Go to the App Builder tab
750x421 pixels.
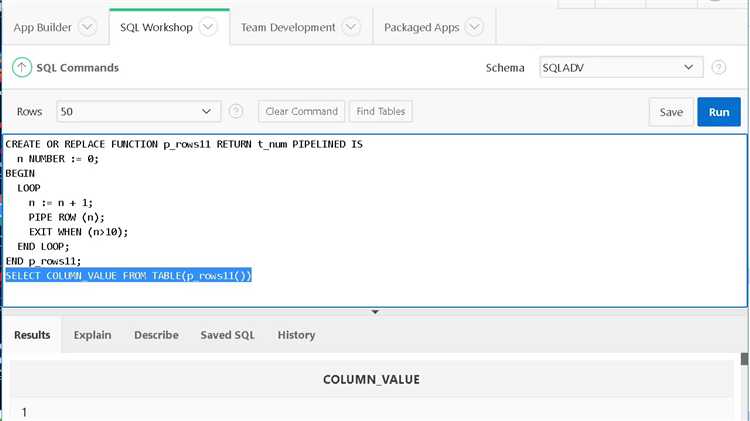[43, 27]
